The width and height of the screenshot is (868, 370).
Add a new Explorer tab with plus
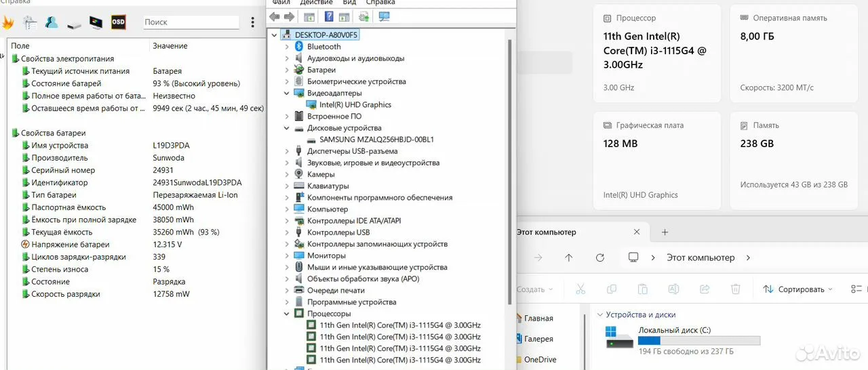coord(665,232)
